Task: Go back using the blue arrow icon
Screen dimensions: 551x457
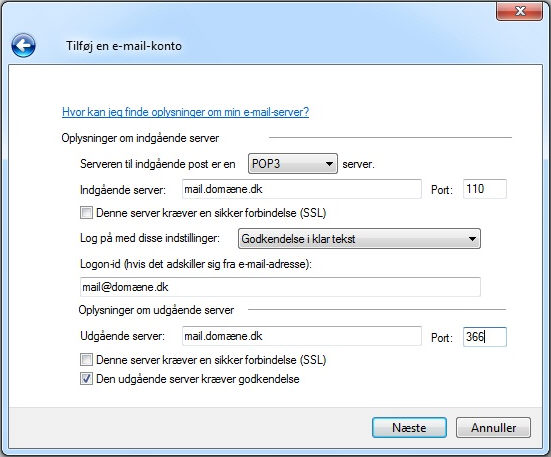Action: pos(23,45)
